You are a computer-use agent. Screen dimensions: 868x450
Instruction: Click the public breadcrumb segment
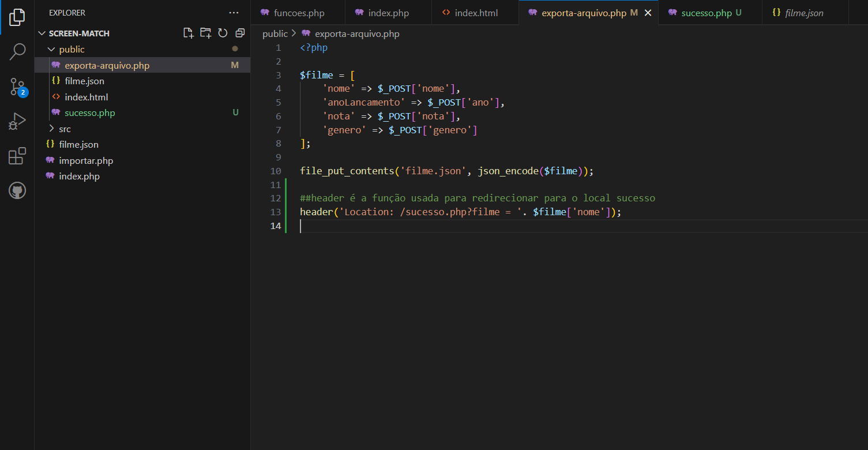click(x=275, y=34)
